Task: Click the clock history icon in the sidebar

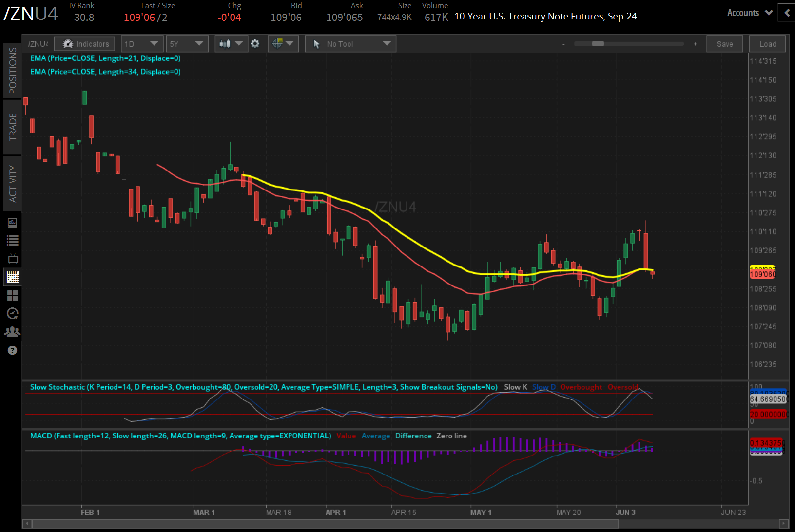Action: (13, 313)
